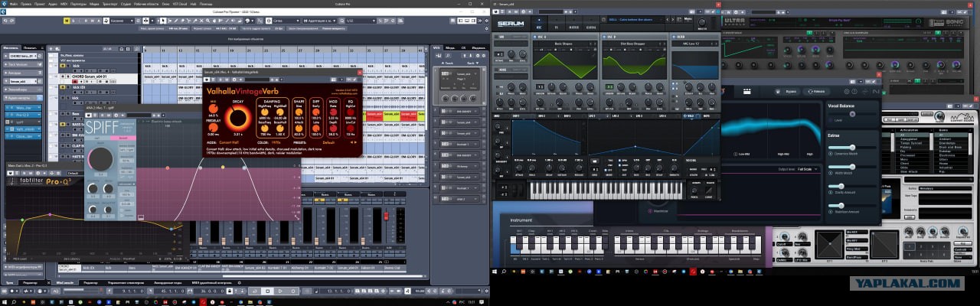The image size is (980, 306).
Task: Start playback in transport bar
Action: coord(280,291)
